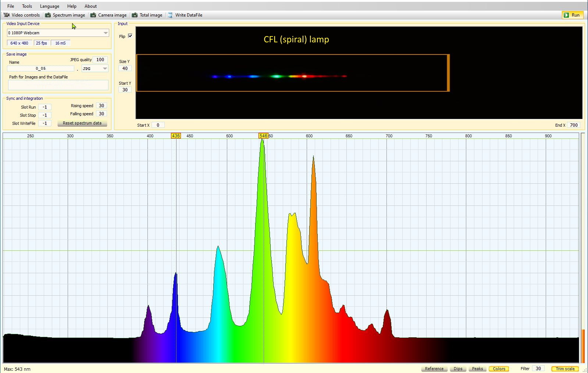Click the Falling speed value field
This screenshot has width=588, height=373.
pos(101,114)
